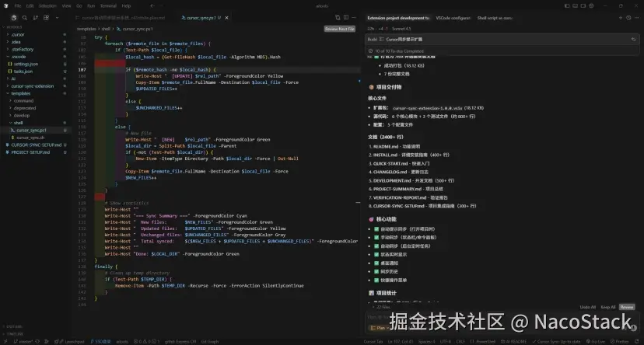Open chat panel more options ellipsis
The height and width of the screenshot is (345, 644).
click(x=636, y=18)
